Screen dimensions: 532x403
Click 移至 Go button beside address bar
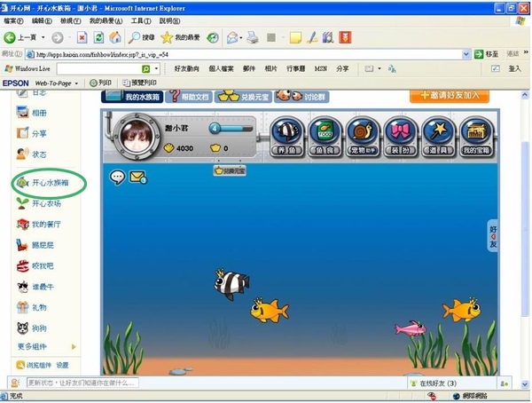(487, 54)
